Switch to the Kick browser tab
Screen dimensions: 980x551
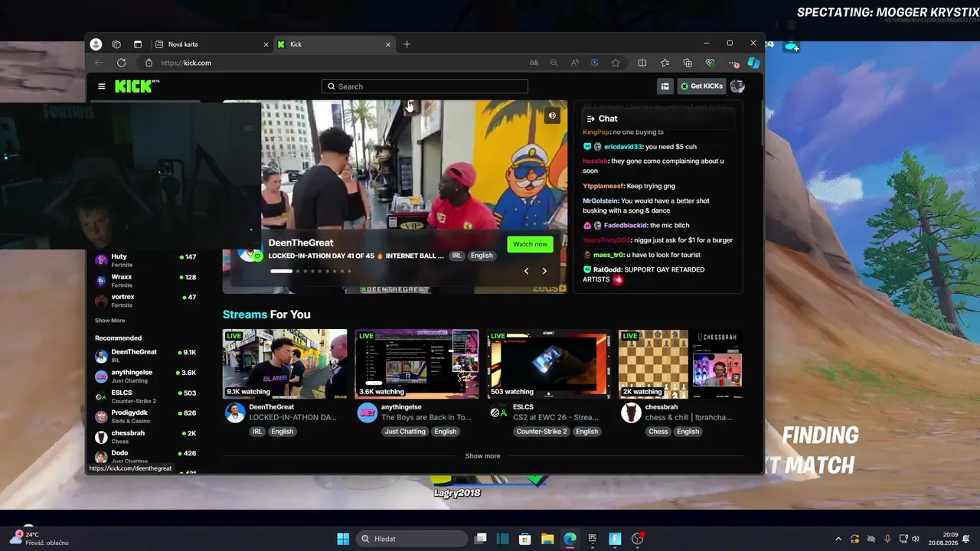334,44
